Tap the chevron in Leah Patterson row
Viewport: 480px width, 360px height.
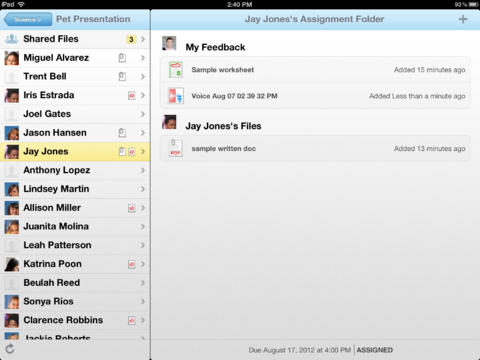143,245
